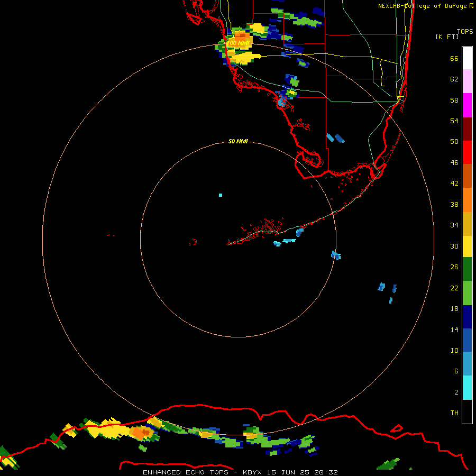Click the navy blue legend swatch
Viewport: 476px width, 476px height.
[467, 317]
